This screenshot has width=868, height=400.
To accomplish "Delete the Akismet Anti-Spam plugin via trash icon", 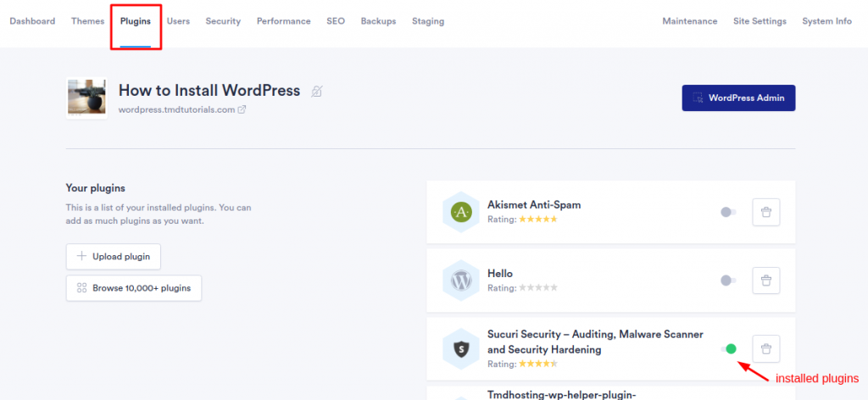I will 765,212.
